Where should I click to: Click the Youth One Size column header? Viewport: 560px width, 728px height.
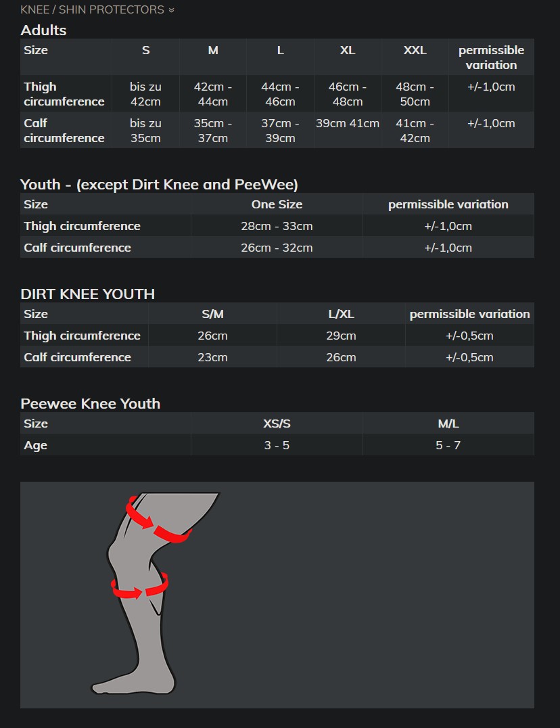coord(277,204)
